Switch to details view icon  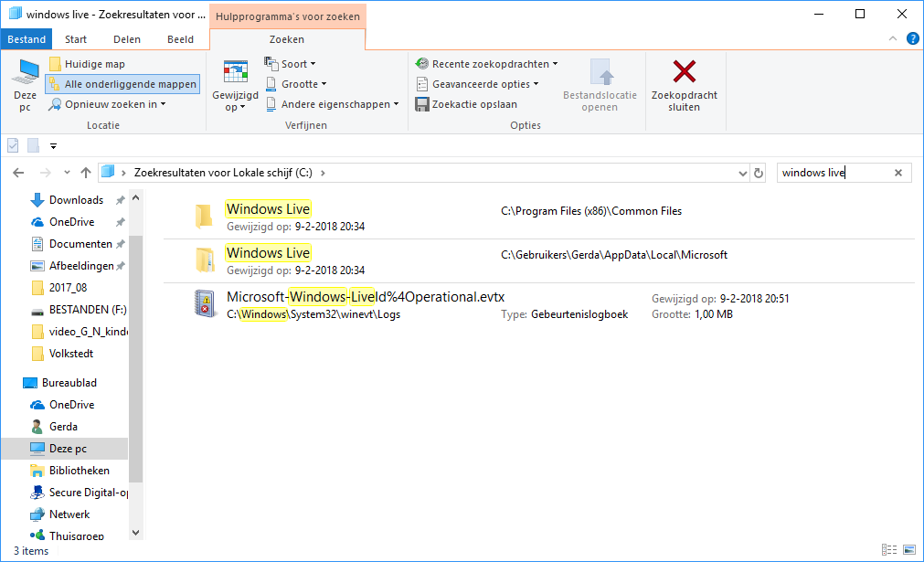coord(889,549)
